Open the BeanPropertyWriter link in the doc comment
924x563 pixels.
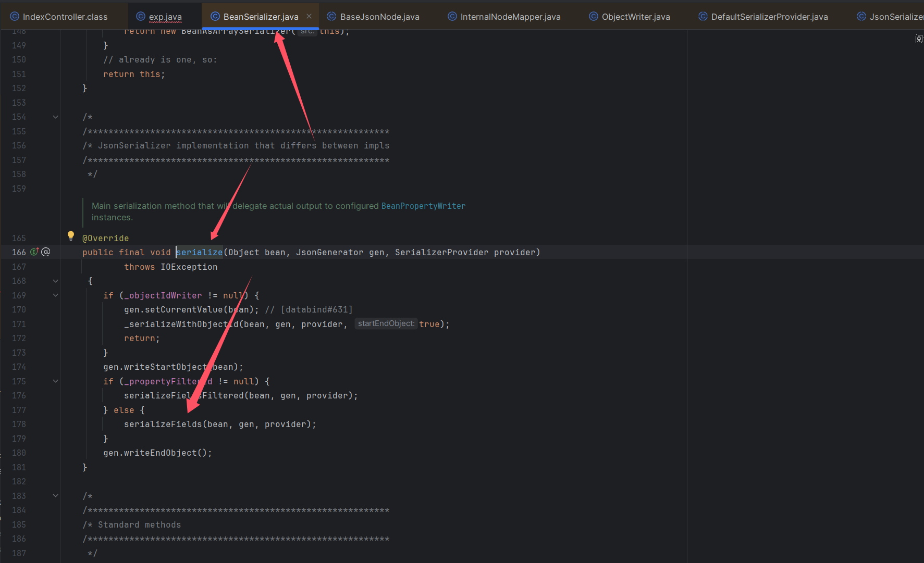pos(423,206)
